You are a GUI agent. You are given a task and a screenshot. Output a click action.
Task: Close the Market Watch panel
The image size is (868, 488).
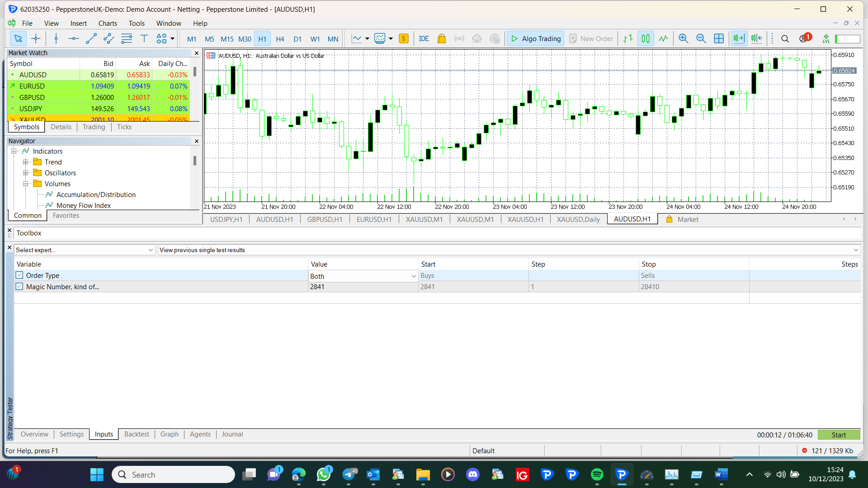click(x=197, y=53)
